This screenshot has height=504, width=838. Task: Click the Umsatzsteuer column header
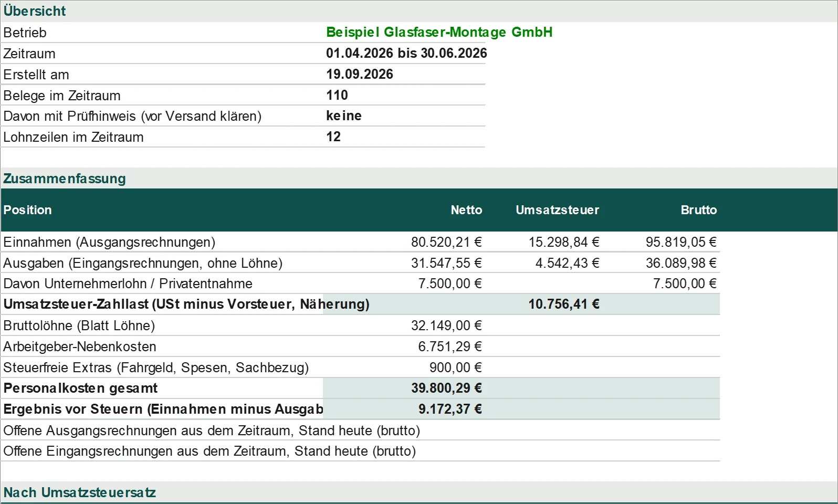[x=557, y=210]
